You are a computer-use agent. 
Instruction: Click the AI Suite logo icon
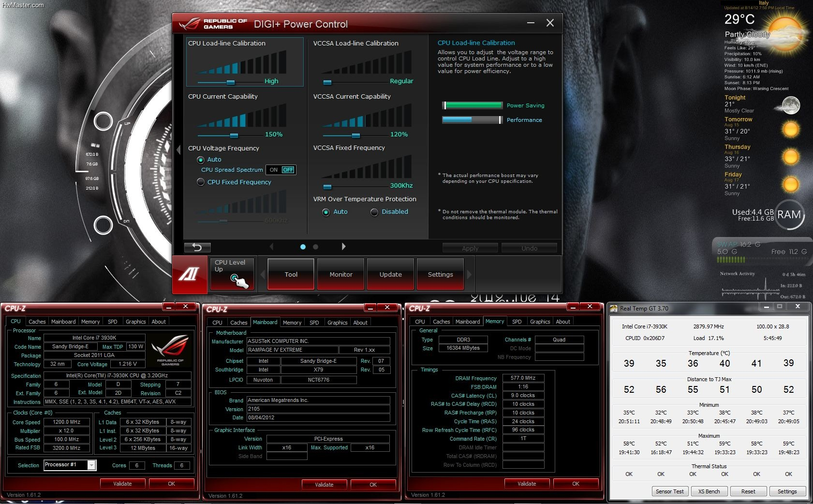click(190, 274)
